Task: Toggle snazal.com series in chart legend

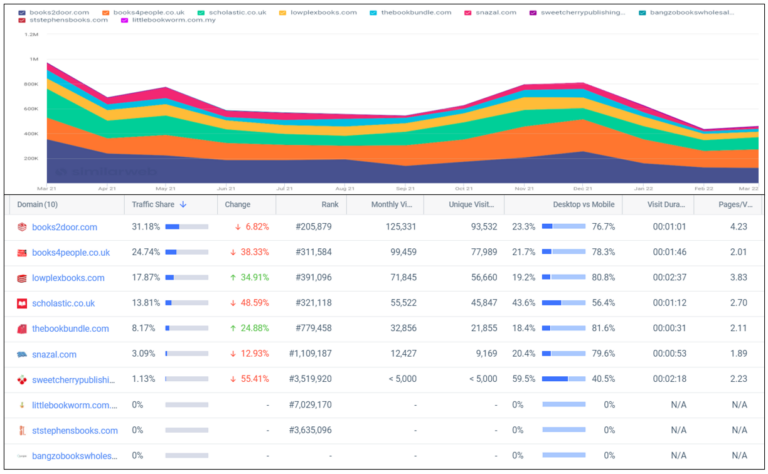Action: (490, 12)
